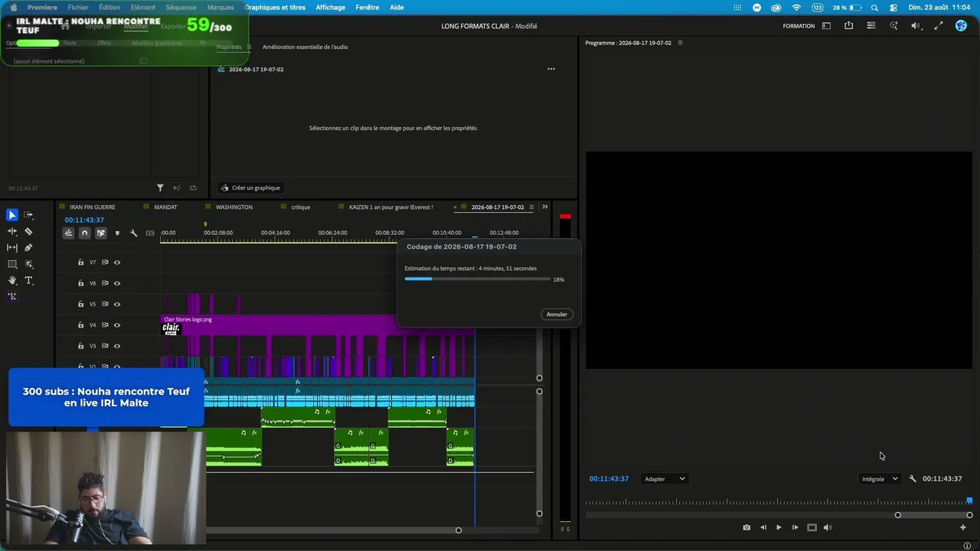980x551 pixels.
Task: Click the Program monitor zoom scroll bar
Action: 933,515
